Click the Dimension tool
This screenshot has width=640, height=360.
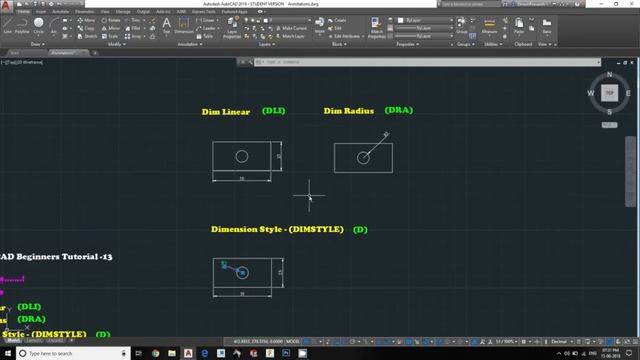(184, 25)
